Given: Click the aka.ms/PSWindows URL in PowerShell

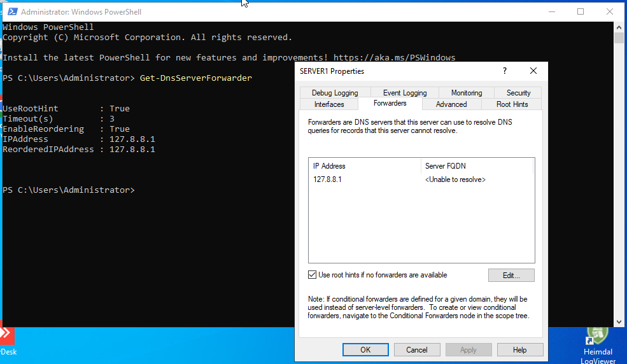Looking at the screenshot, I should [x=394, y=57].
